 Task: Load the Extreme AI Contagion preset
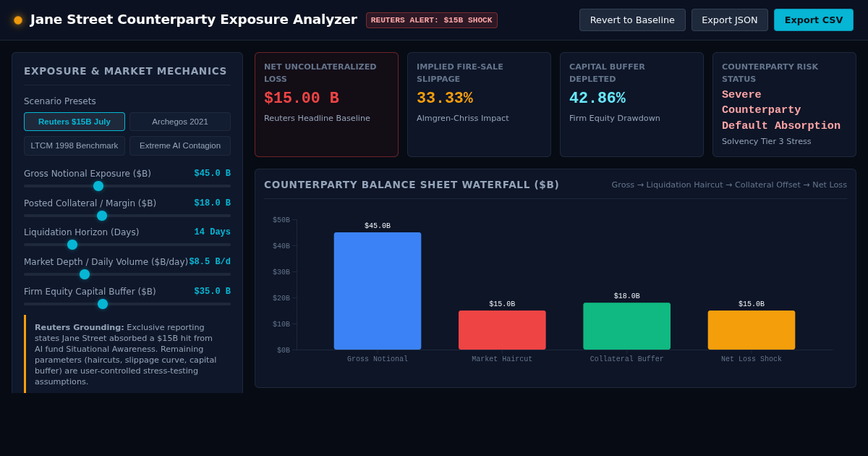pos(180,145)
